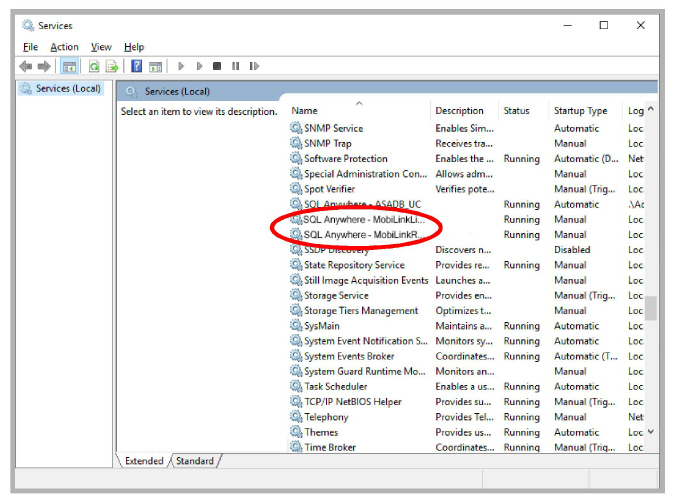Sort the list by the Name column header

(x=359, y=111)
